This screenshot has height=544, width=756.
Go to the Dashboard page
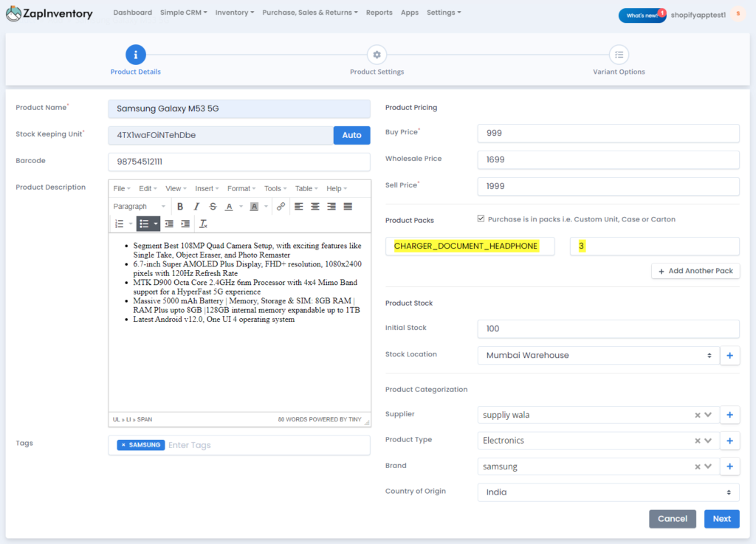[x=133, y=13]
